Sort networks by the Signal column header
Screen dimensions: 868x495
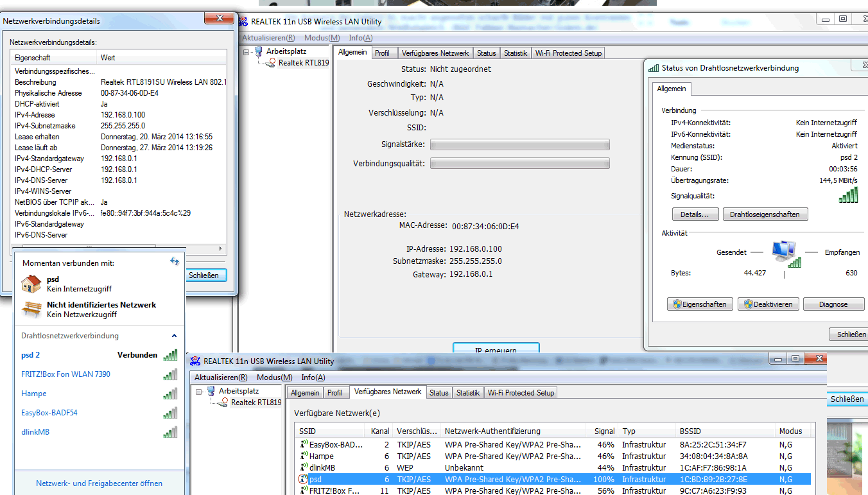[x=603, y=431]
